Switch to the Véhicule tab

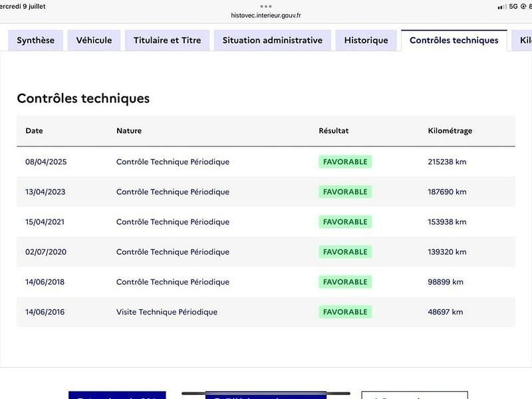[94, 41]
